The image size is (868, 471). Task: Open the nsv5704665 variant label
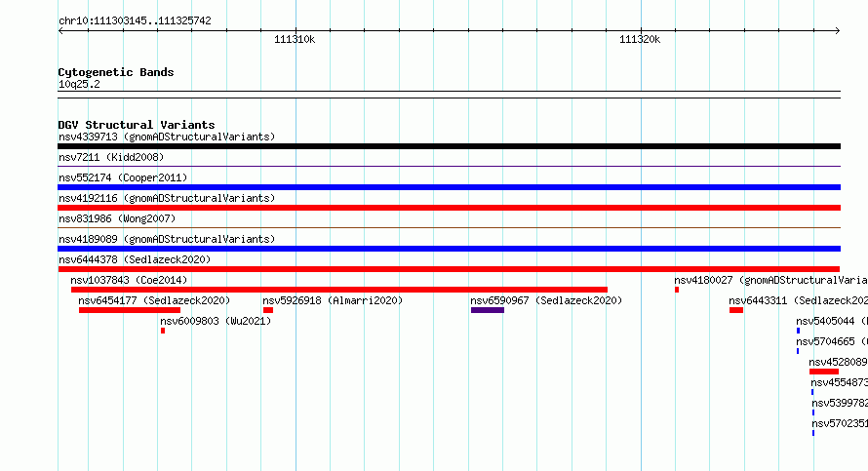[x=832, y=341]
